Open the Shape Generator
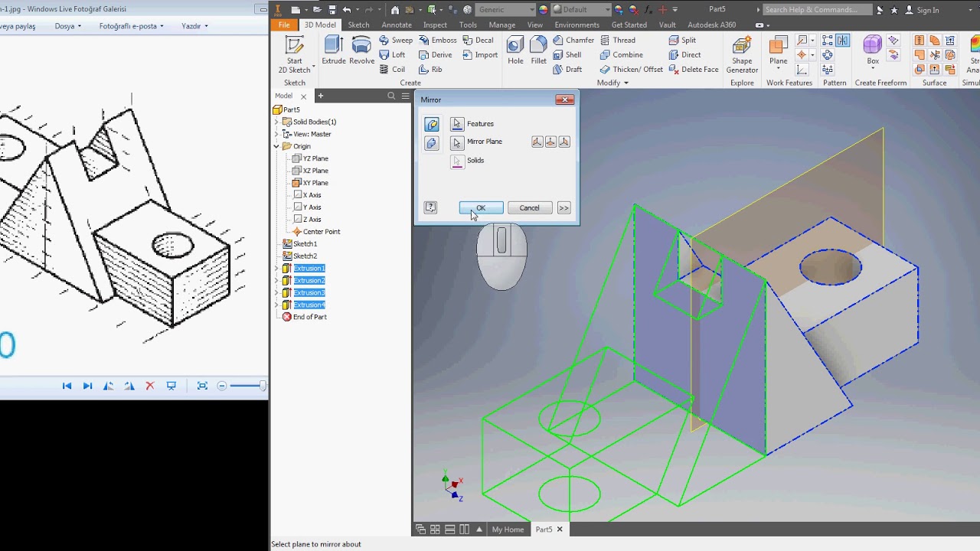This screenshot has width=980, height=551. coord(742,55)
